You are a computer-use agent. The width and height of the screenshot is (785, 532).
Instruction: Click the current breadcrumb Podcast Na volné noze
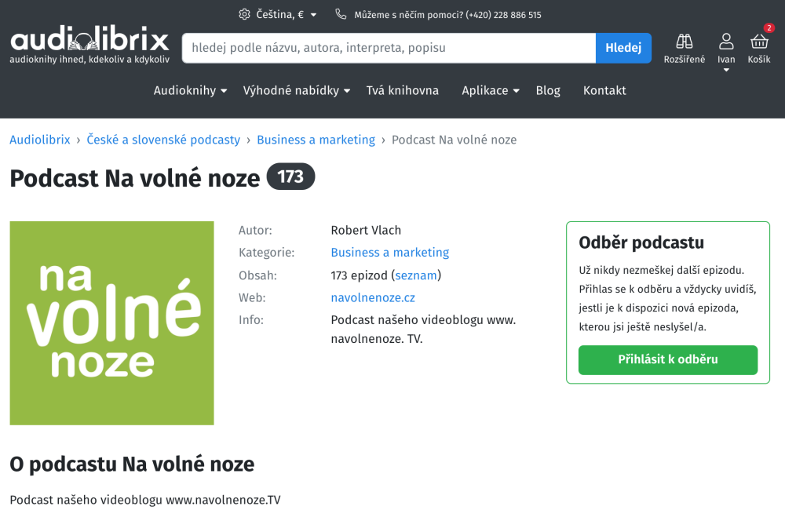(454, 140)
